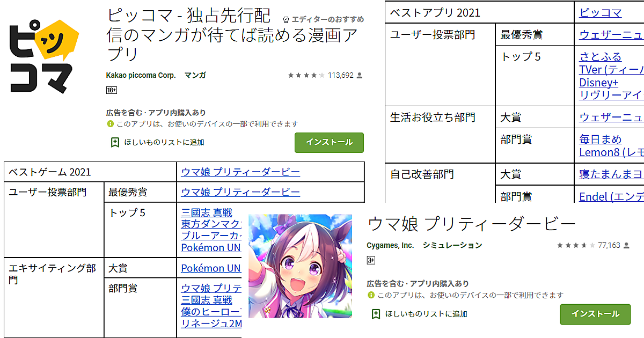This screenshot has height=338, width=644.
Task: Open the ピッコマ link in Best App table
Action: coord(601,13)
